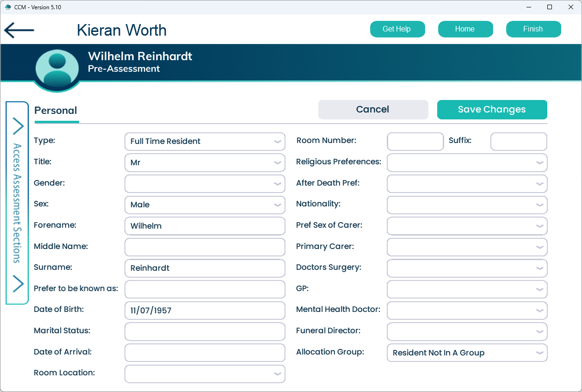Open the Gender dropdown
The height and width of the screenshot is (392, 582).
(x=204, y=184)
